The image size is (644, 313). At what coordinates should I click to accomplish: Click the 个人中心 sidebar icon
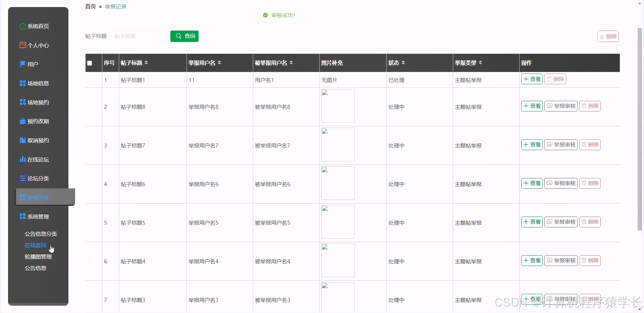[x=22, y=45]
